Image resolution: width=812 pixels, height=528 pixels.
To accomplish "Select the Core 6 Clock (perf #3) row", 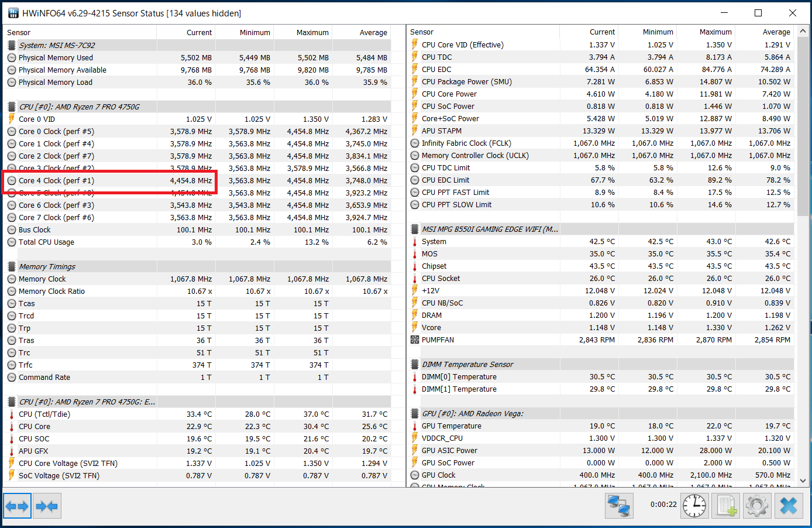I will click(x=197, y=205).
